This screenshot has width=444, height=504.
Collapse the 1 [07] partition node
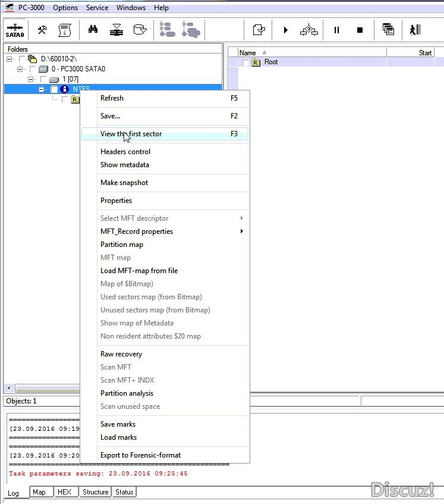31,79
